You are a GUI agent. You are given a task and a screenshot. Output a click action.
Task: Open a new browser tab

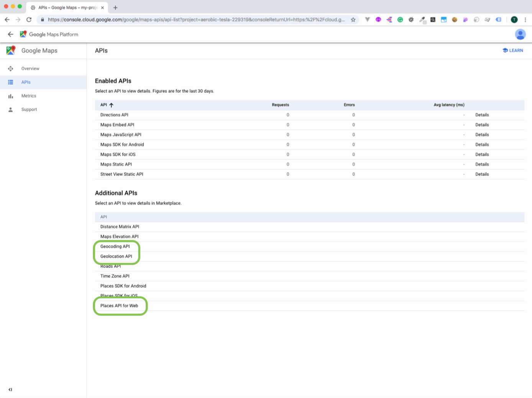click(x=115, y=8)
